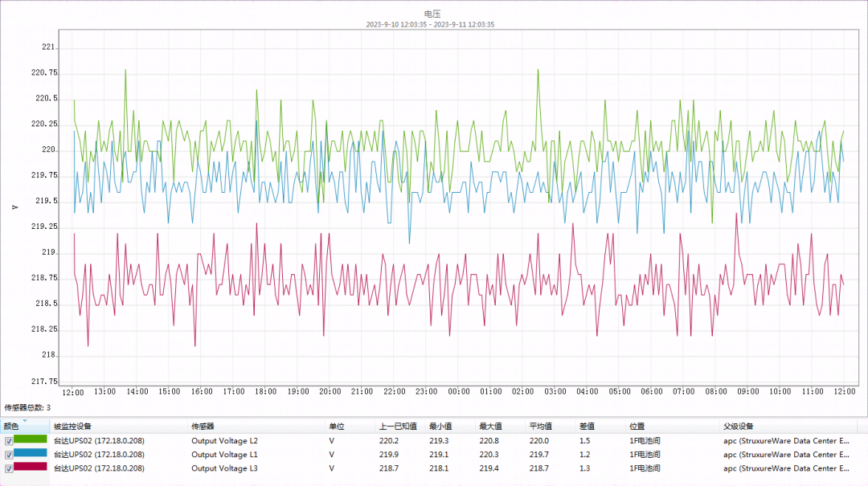Click difference value 1.3
This screenshot has height=486, width=868.
click(x=584, y=468)
